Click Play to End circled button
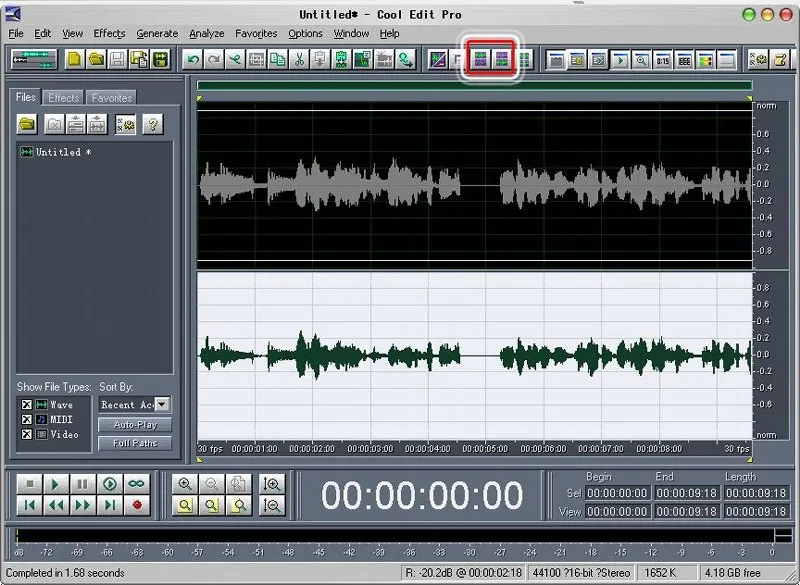Image resolution: width=800 pixels, height=585 pixels. coord(110,484)
